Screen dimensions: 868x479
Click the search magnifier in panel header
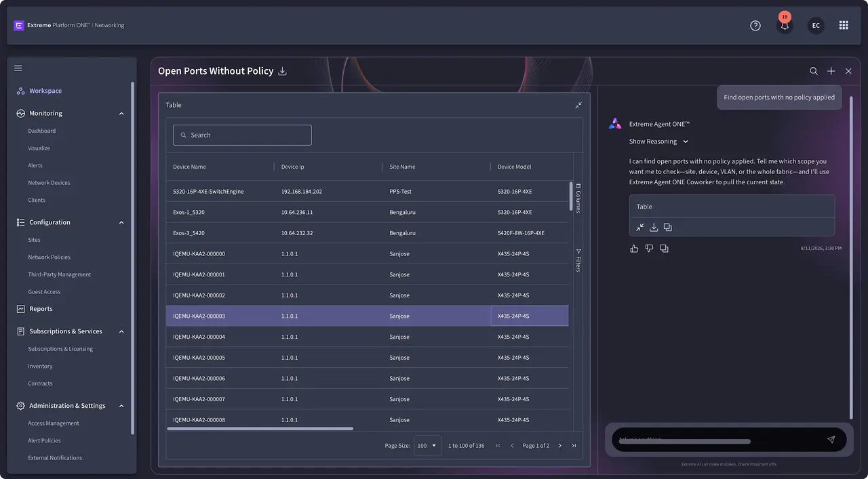(814, 71)
